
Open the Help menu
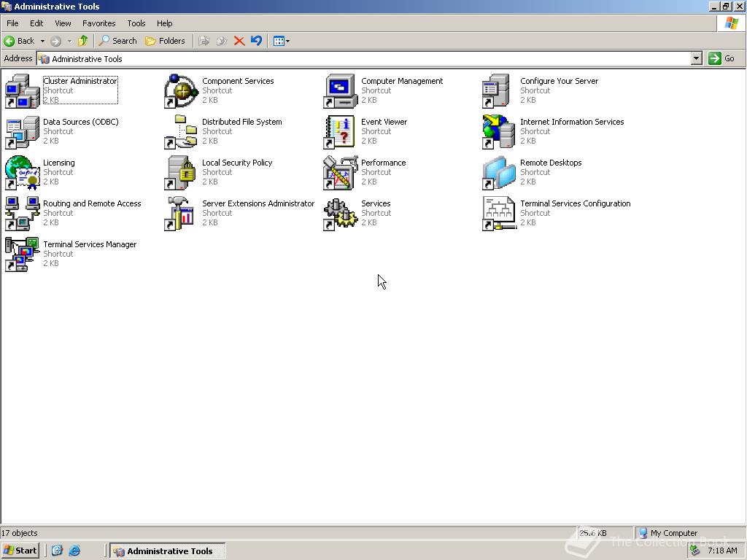(164, 23)
